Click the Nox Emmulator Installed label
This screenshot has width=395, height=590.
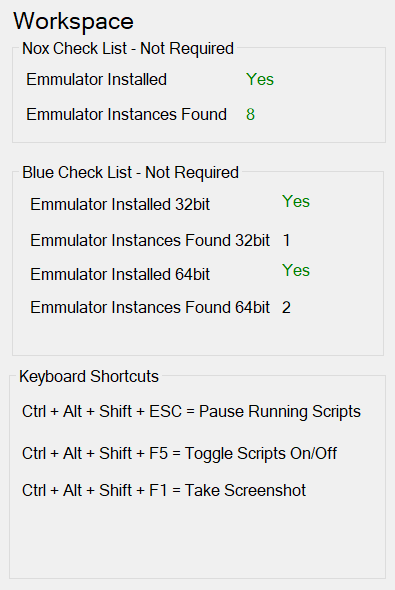(96, 79)
